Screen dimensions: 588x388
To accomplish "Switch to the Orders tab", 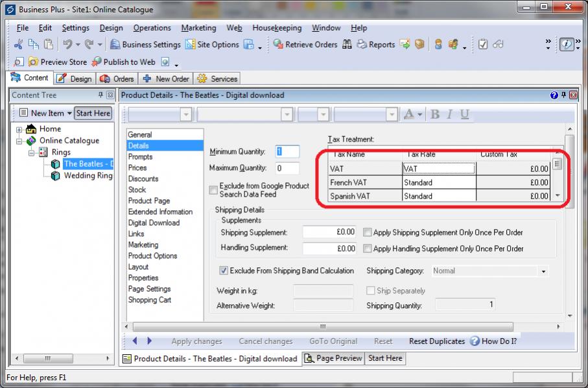I will tap(117, 79).
